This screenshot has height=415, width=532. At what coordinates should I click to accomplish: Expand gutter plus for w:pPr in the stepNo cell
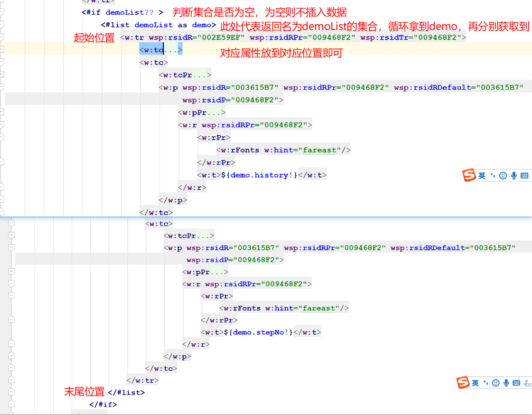click(11, 272)
